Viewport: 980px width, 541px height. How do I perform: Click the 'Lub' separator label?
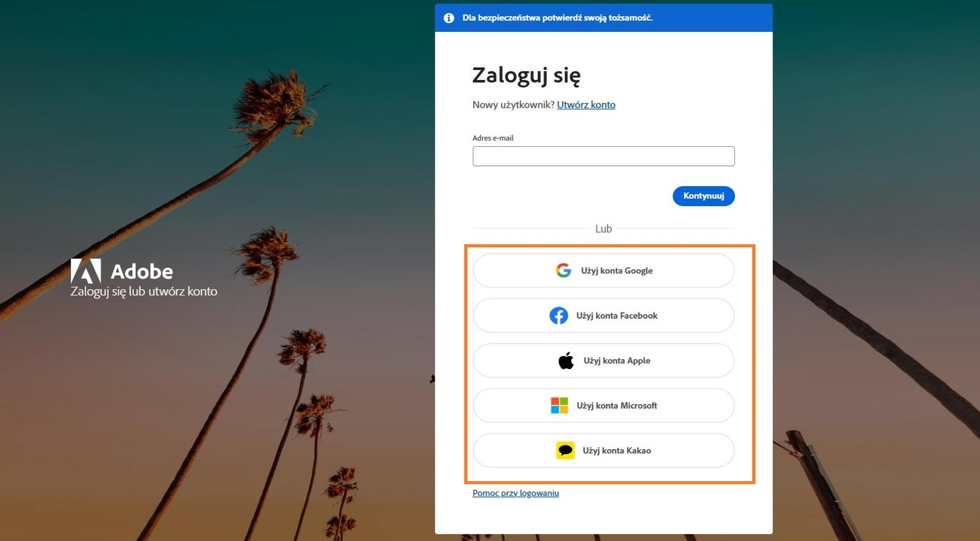603,229
